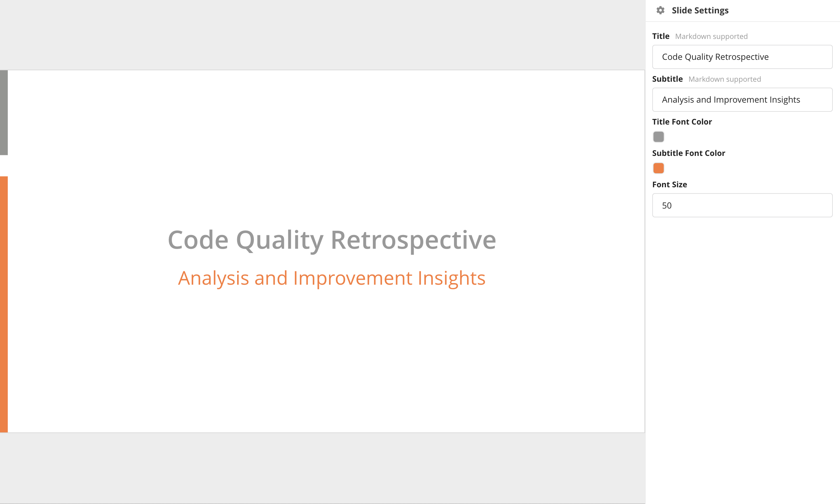The width and height of the screenshot is (840, 504).
Task: Click 'Markdown supported' hint beside Title
Action: point(711,36)
